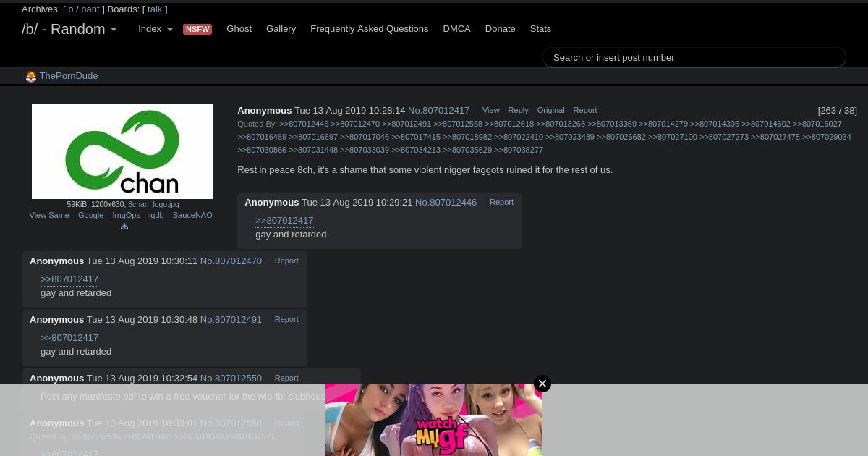Screen dimensions: 868x456
Task: Open the Stats page
Action: tap(540, 29)
